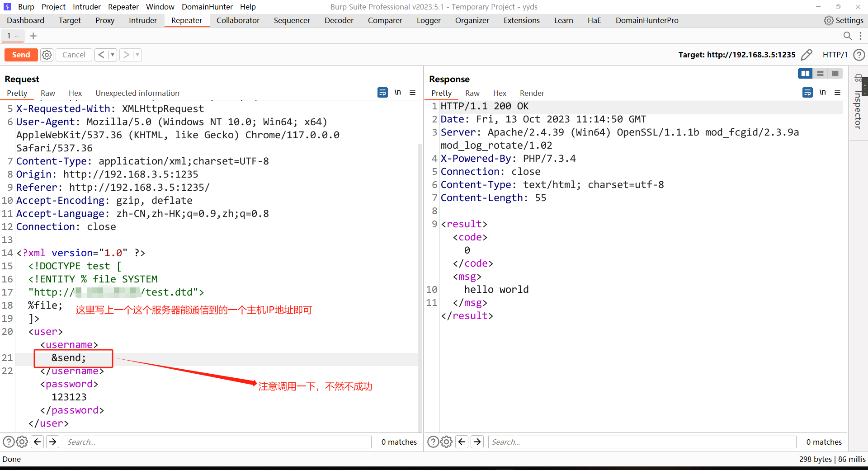
Task: Switch to the Proxy tab
Action: [105, 20]
